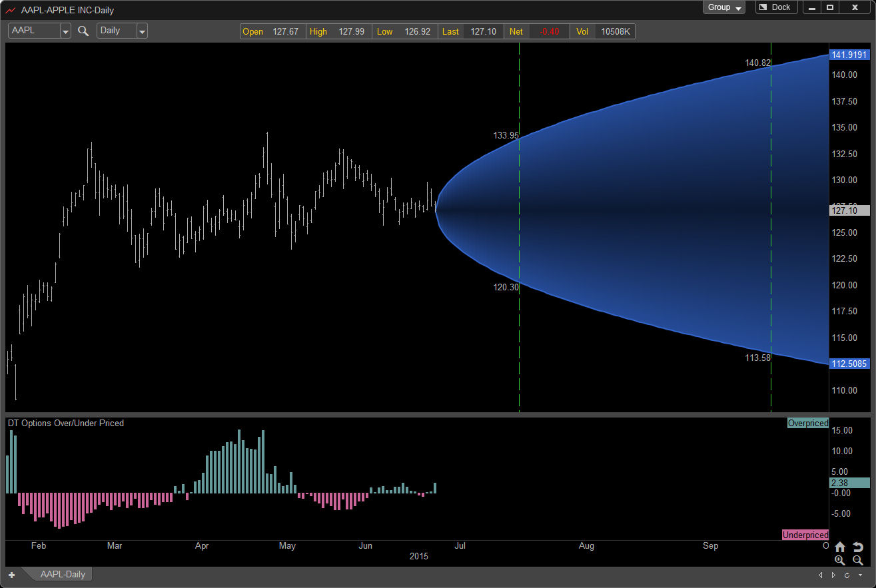Click the Low 126.92 quote cell
876x588 pixels.
tap(404, 31)
